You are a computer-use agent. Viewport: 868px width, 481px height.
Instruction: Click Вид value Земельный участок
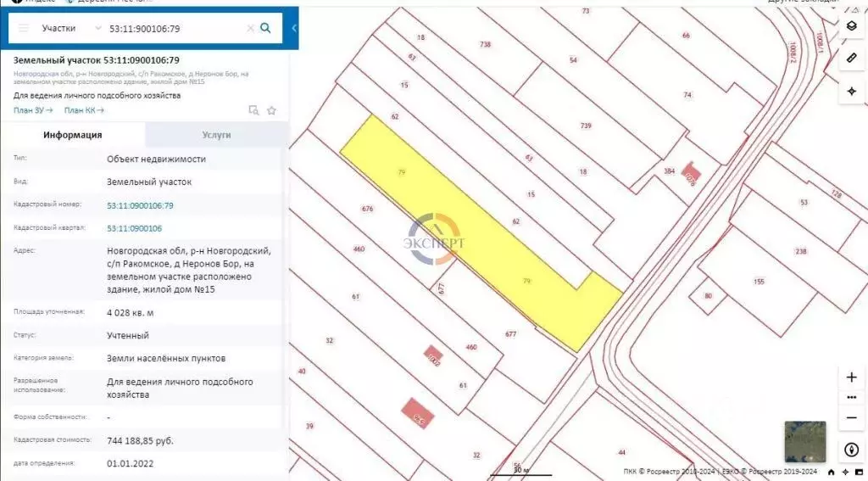(149, 182)
